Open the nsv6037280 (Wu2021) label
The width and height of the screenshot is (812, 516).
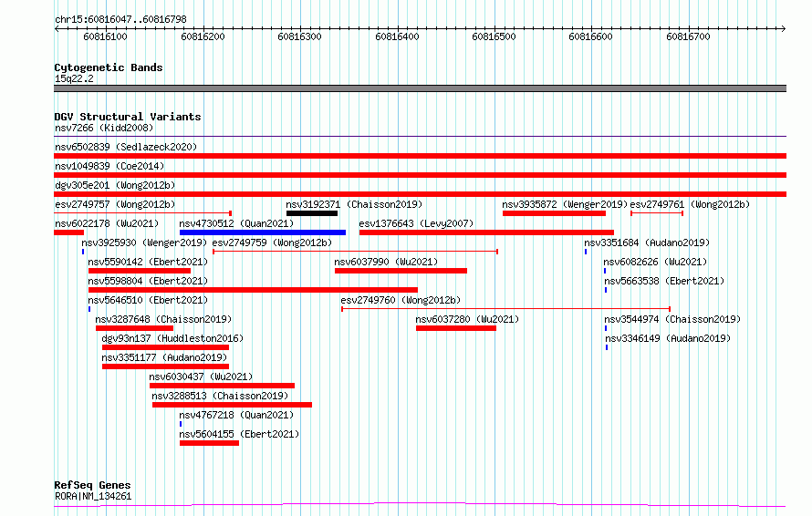(x=467, y=319)
